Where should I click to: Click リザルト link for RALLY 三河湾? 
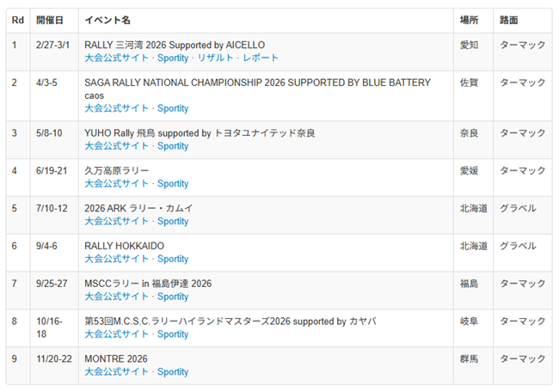coord(215,58)
